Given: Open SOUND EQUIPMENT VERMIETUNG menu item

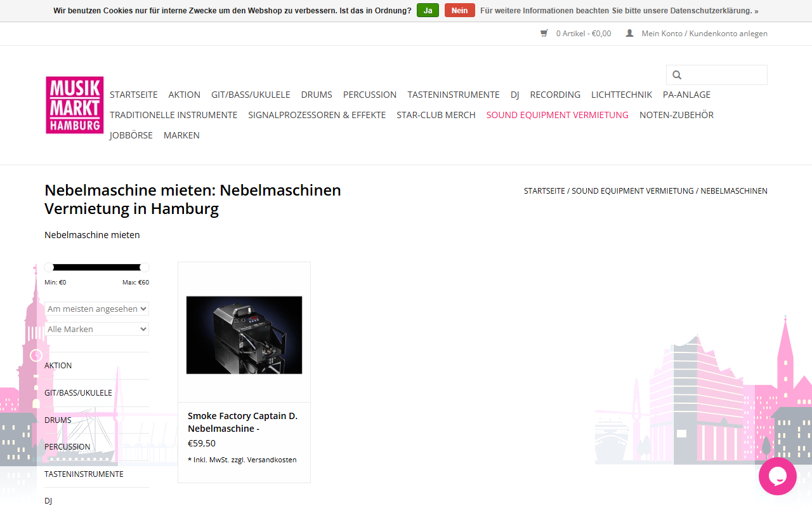Looking at the screenshot, I should coord(558,115).
